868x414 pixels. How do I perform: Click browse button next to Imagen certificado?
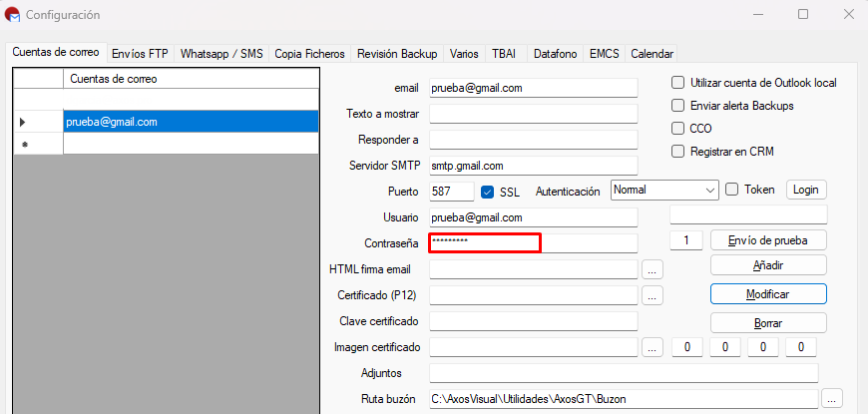pos(652,347)
